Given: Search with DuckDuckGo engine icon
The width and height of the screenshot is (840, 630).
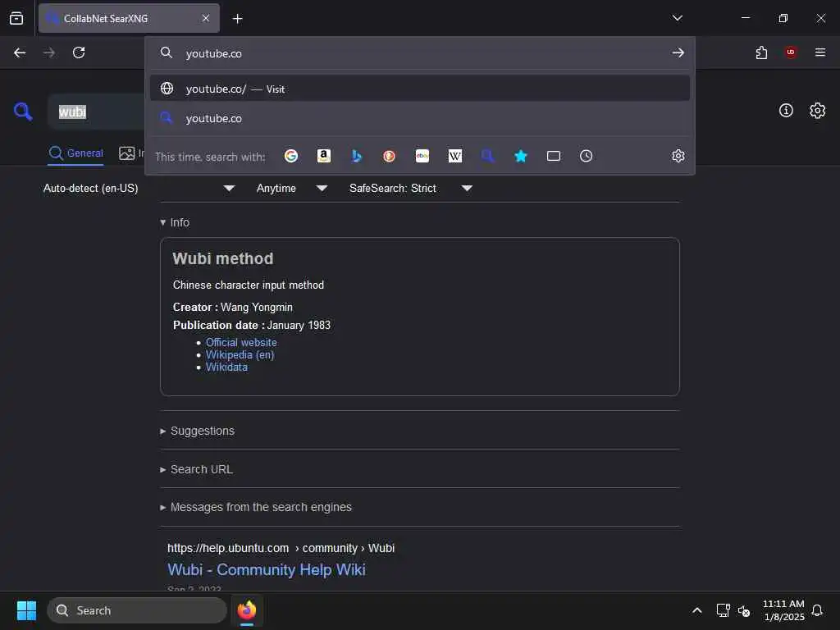Looking at the screenshot, I should [x=389, y=156].
